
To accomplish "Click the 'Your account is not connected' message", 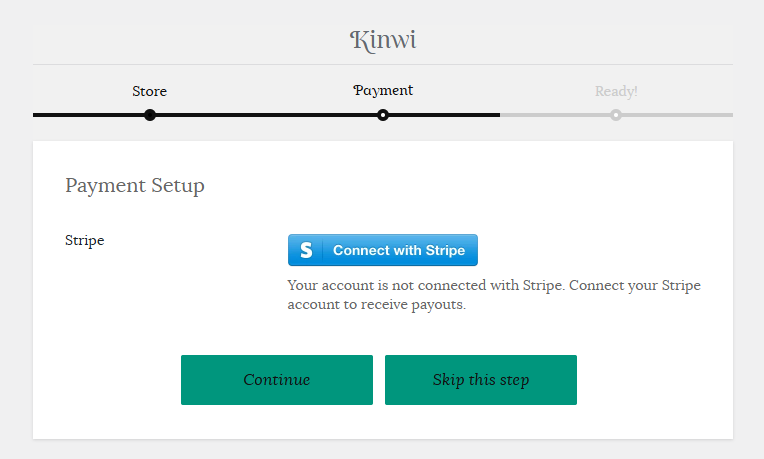I will [x=494, y=294].
